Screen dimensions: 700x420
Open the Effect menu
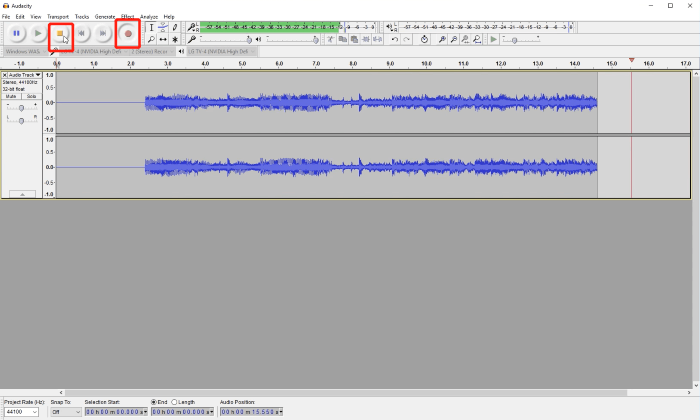[x=127, y=17]
